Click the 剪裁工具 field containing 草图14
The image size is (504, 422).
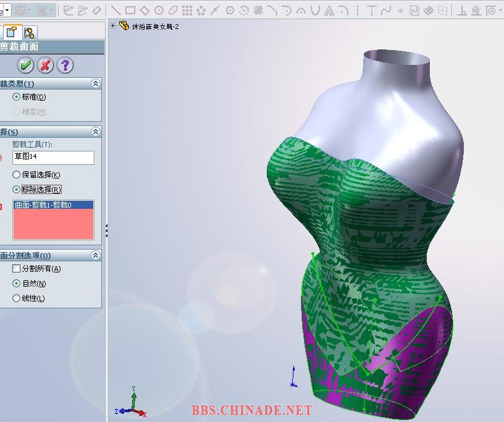[53, 158]
